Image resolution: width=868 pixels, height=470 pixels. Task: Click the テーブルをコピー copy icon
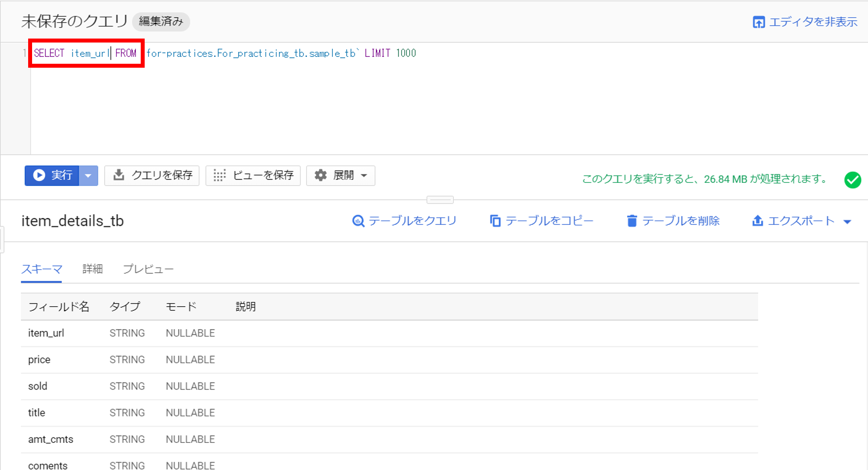coord(495,221)
